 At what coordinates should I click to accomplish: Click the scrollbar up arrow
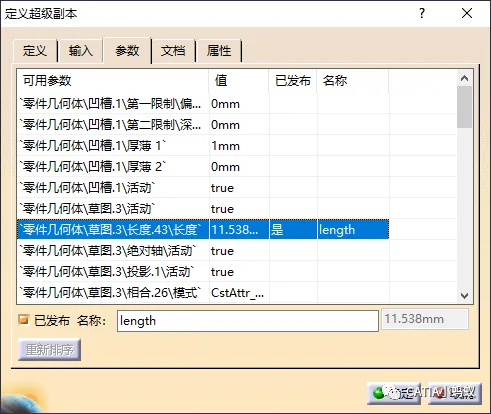point(464,79)
